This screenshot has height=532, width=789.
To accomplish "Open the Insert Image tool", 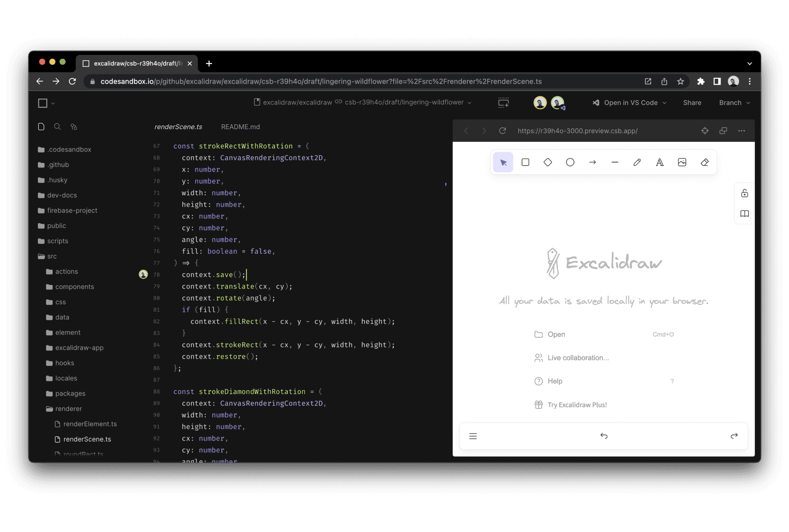I will (x=682, y=162).
